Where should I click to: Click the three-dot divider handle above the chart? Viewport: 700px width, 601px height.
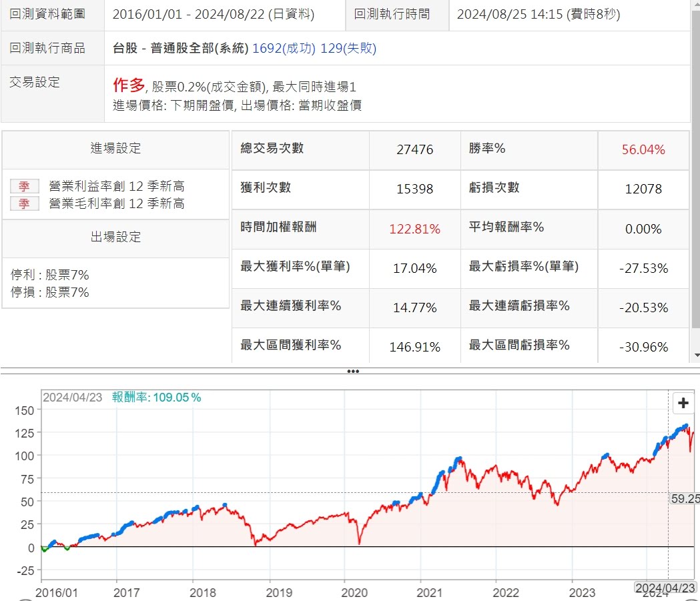[353, 371]
